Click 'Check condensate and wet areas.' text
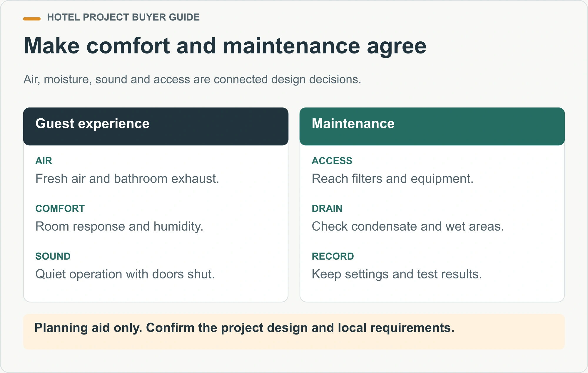Screen dimensions: 588x373 (408, 226)
